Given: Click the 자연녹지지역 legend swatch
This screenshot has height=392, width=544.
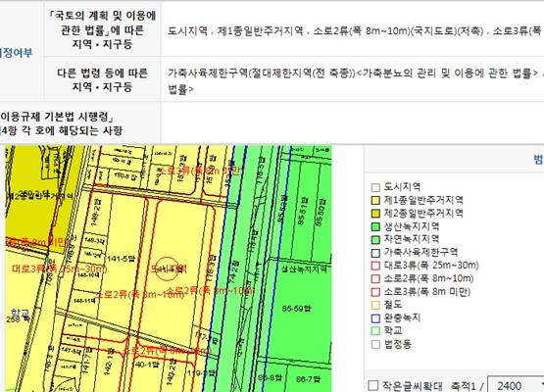Looking at the screenshot, I should 375,240.
